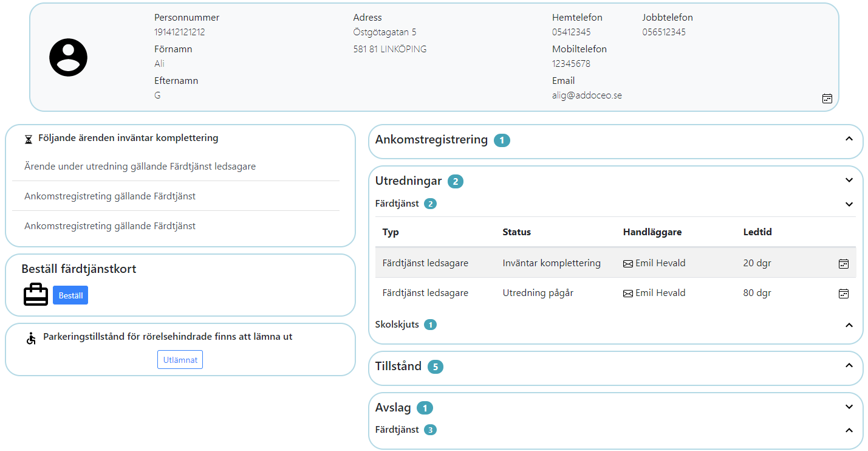Click the hourglass icon beside Följande ärenden
Image resolution: width=868 pixels, height=451 pixels.
29,139
